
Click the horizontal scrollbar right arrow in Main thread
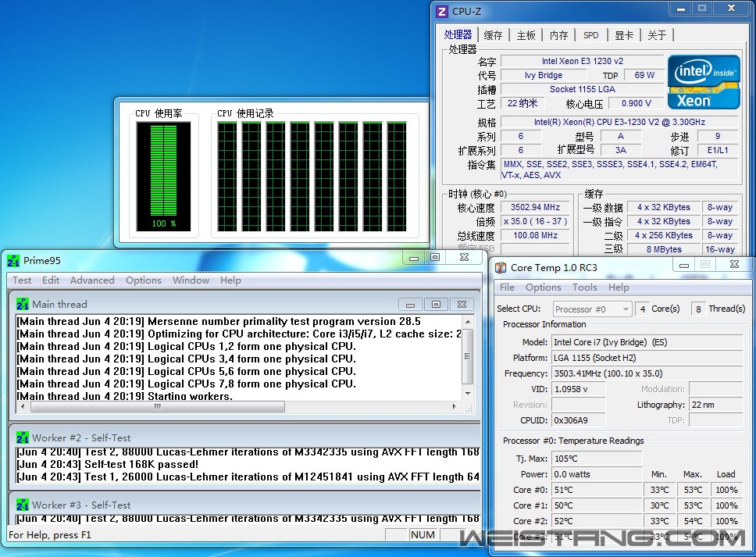[455, 406]
